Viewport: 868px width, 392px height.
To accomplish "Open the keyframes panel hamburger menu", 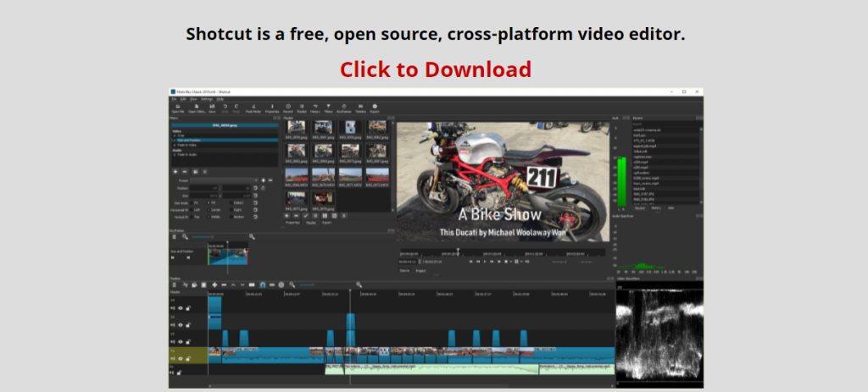I will 175,236.
